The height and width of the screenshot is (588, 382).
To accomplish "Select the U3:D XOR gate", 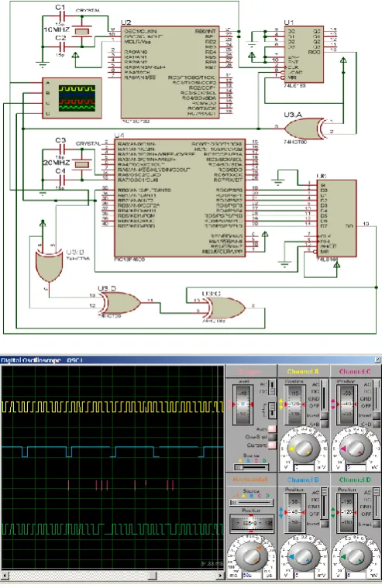I will pos(119,303).
